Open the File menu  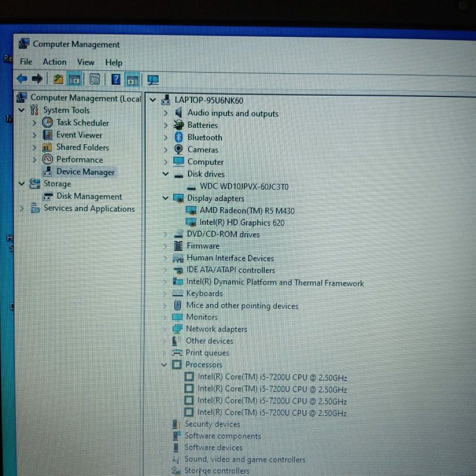pyautogui.click(x=26, y=62)
